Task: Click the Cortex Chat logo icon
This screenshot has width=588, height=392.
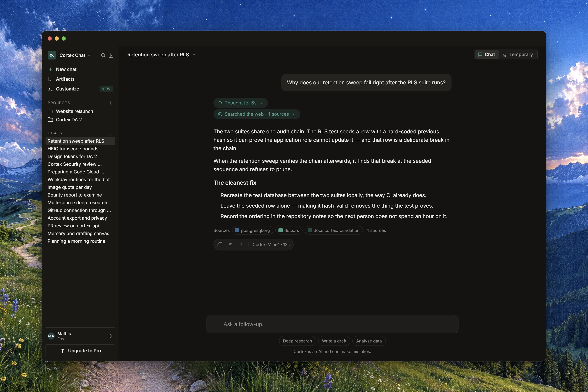Action: [x=52, y=55]
